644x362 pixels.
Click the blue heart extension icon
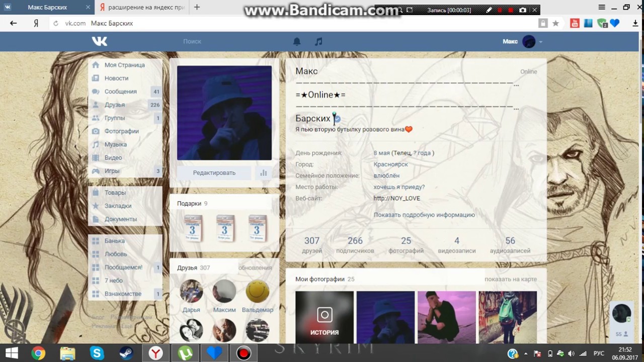click(x=614, y=23)
